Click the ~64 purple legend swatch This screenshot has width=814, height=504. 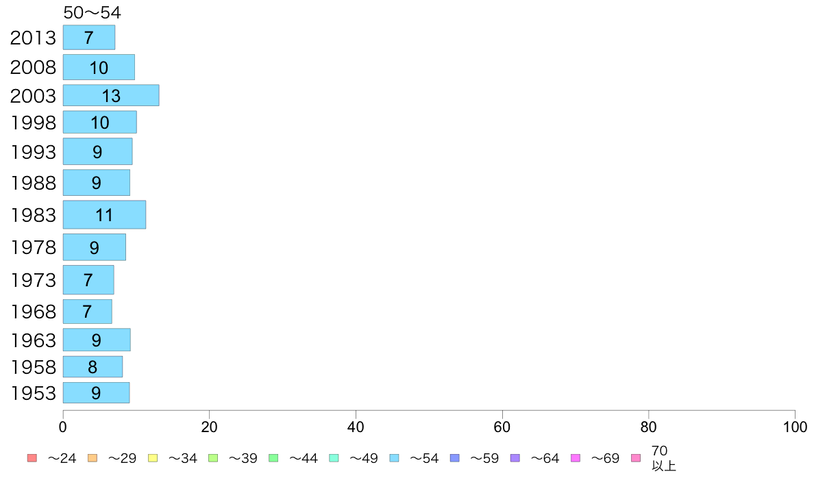515,458
